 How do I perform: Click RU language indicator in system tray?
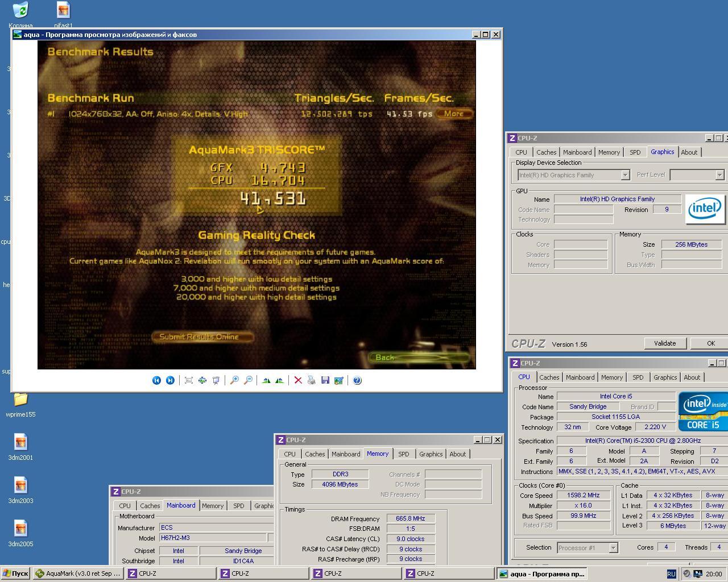(x=671, y=574)
